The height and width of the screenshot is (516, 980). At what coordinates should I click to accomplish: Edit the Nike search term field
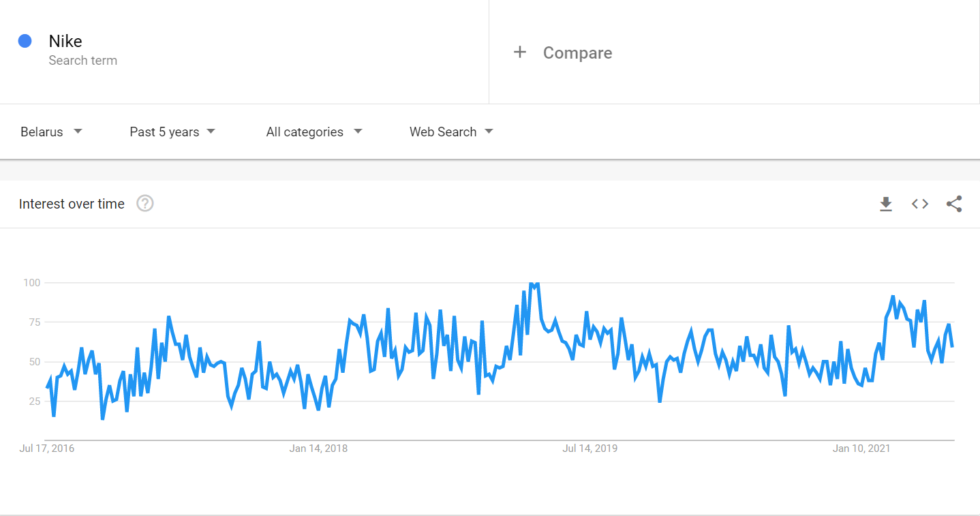coord(244,52)
